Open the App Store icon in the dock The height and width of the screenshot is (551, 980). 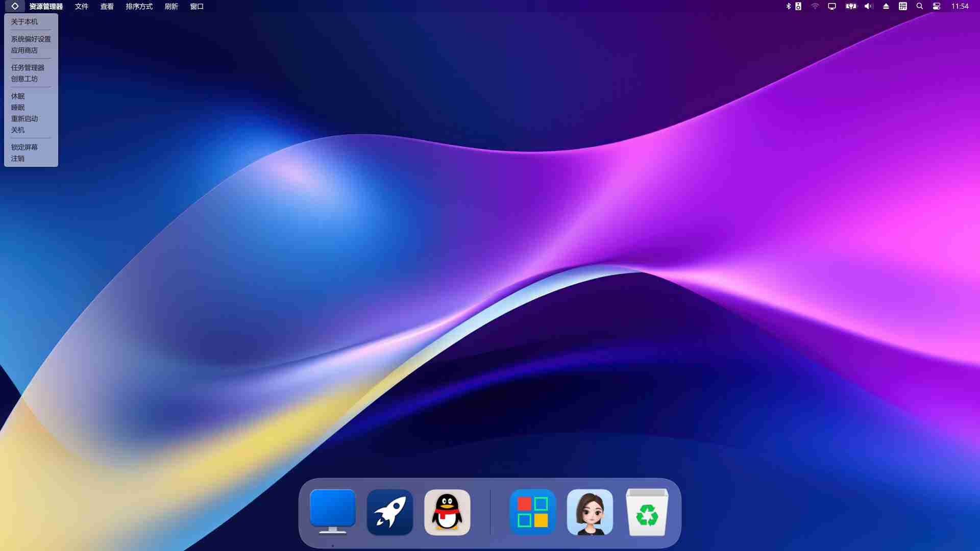pyautogui.click(x=532, y=512)
